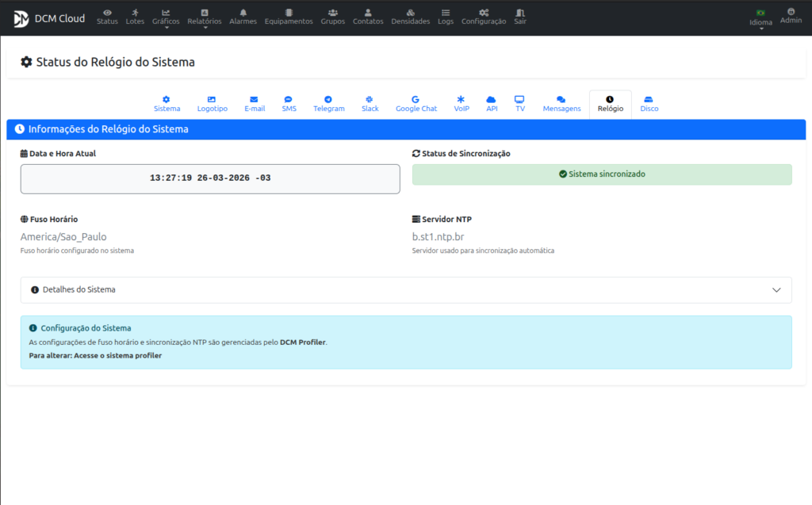812x505 pixels.
Task: Open the Admin user menu
Action: [x=791, y=16]
